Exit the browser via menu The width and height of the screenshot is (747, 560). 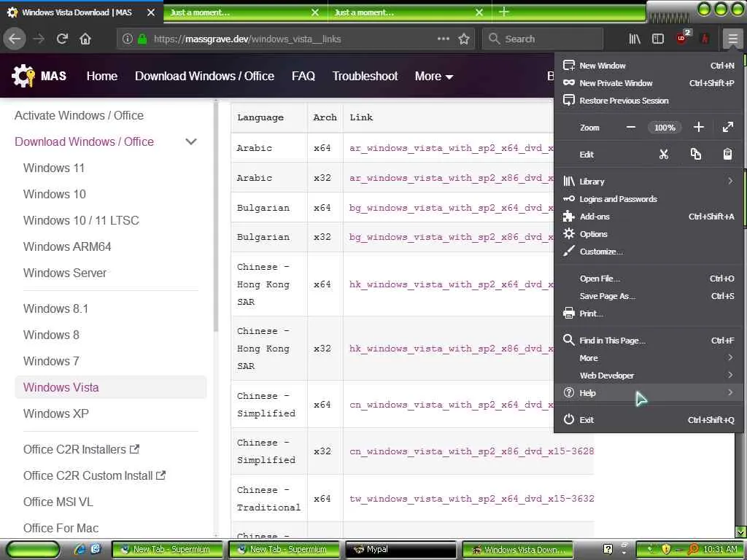[649, 419]
